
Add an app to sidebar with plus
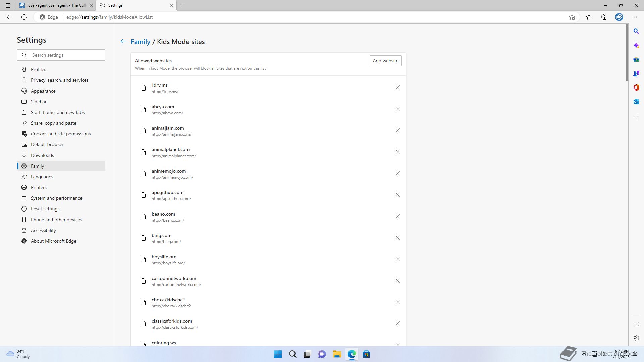coord(636,117)
